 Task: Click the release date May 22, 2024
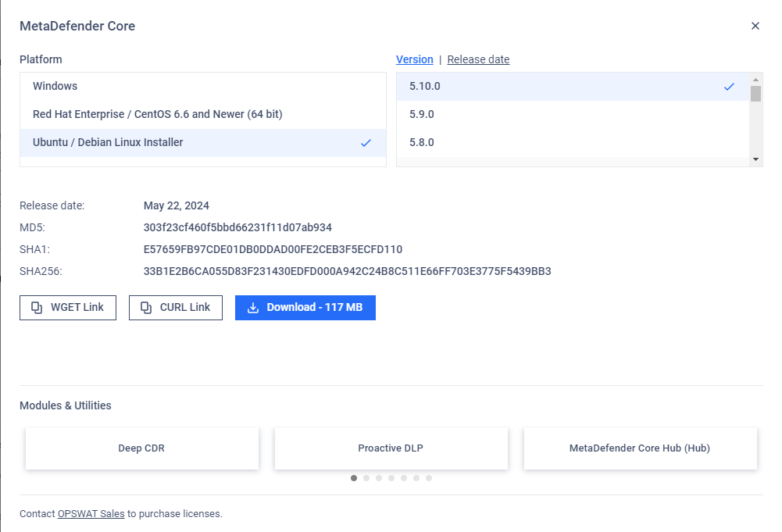[x=176, y=206]
